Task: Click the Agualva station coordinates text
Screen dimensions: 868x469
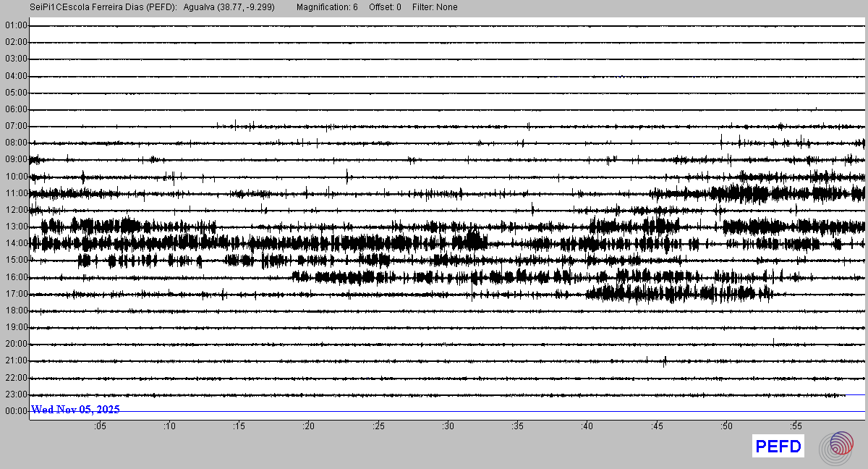Action: [x=229, y=7]
